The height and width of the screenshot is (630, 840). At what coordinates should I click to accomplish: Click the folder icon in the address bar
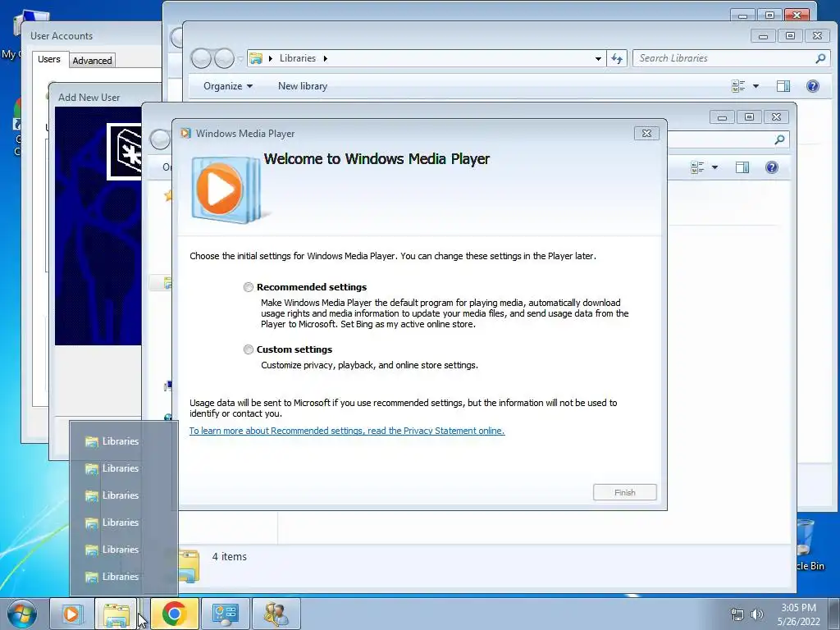point(256,58)
